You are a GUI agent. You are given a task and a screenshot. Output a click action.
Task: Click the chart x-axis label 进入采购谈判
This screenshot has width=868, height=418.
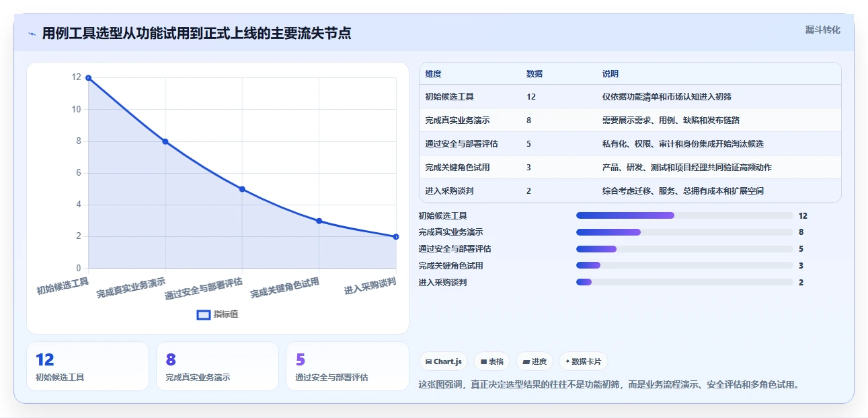pos(370,286)
